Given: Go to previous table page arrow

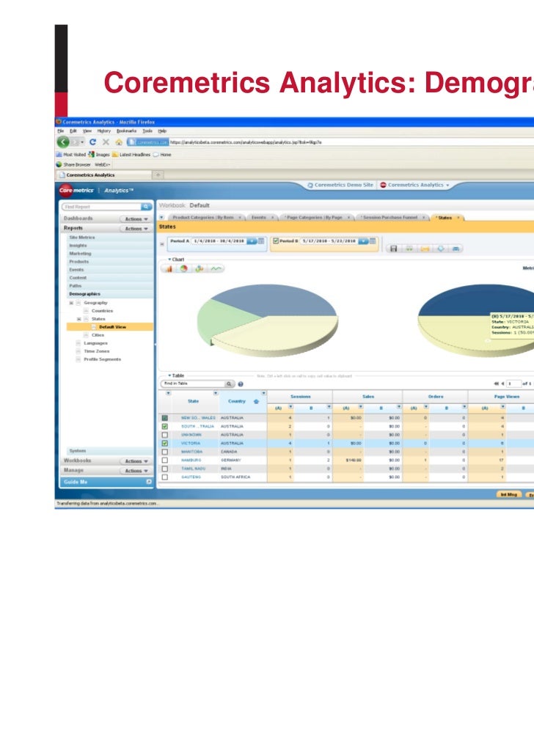Looking at the screenshot, I should coord(502,383).
